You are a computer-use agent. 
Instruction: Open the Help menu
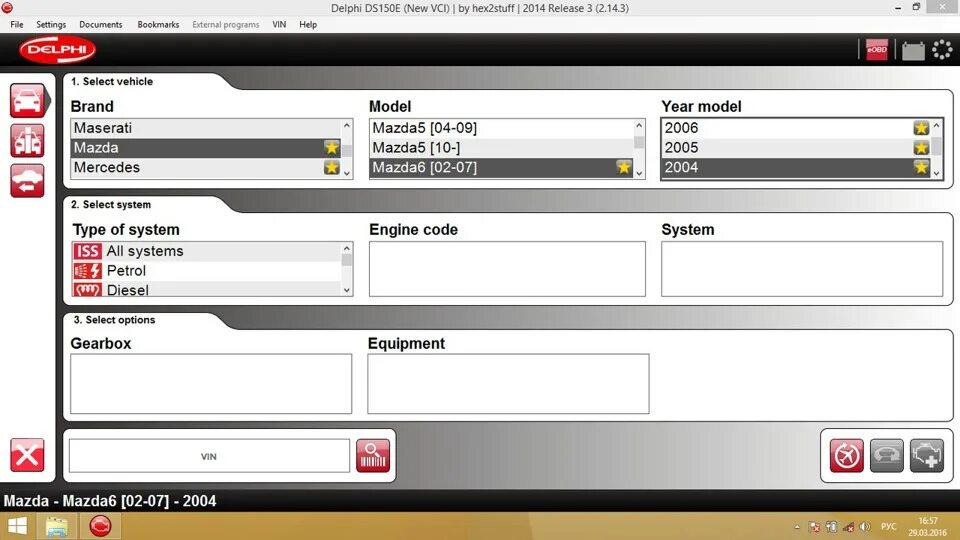[x=308, y=24]
